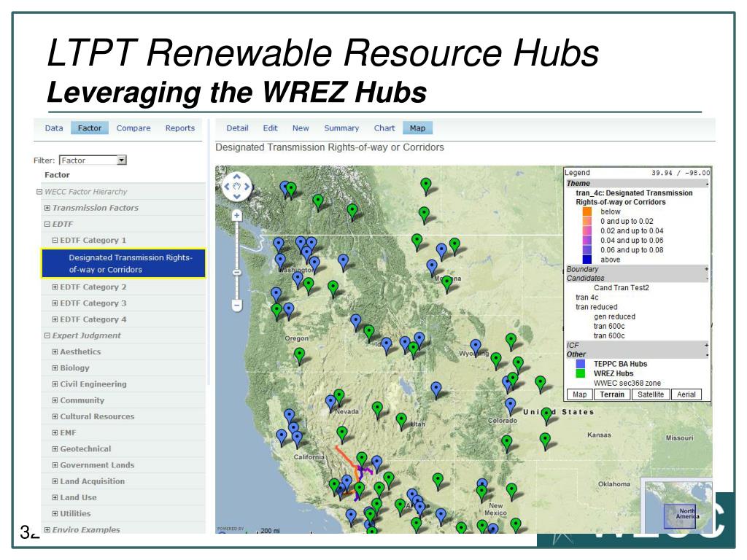Expand the Biology node

click(x=55, y=368)
